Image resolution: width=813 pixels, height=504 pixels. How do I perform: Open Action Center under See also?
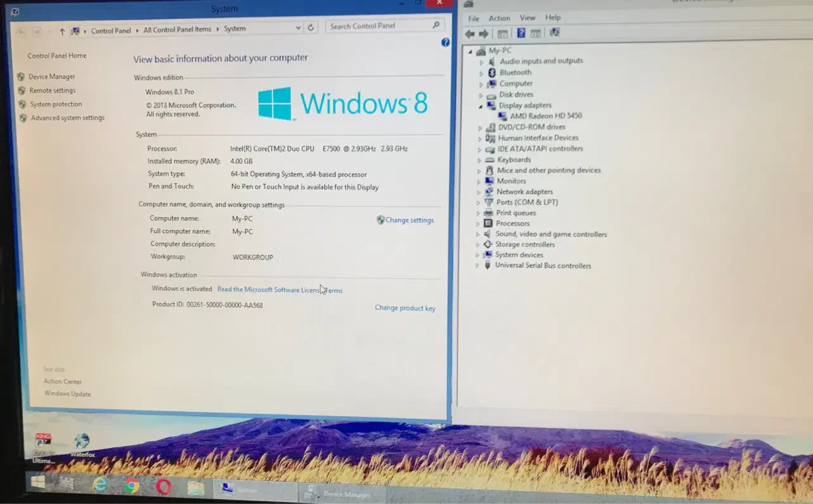(63, 382)
